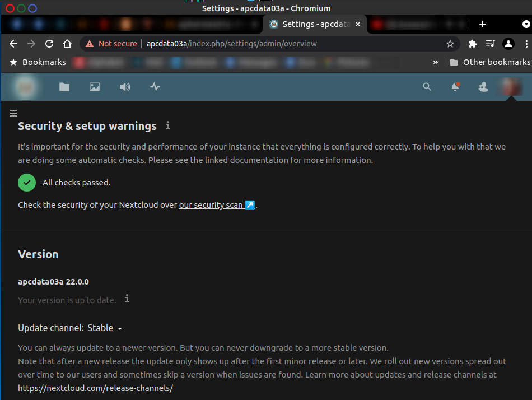Viewport: 532px width, 400px height.
Task: Click 'Your version is up to date.' text
Action: (67, 300)
